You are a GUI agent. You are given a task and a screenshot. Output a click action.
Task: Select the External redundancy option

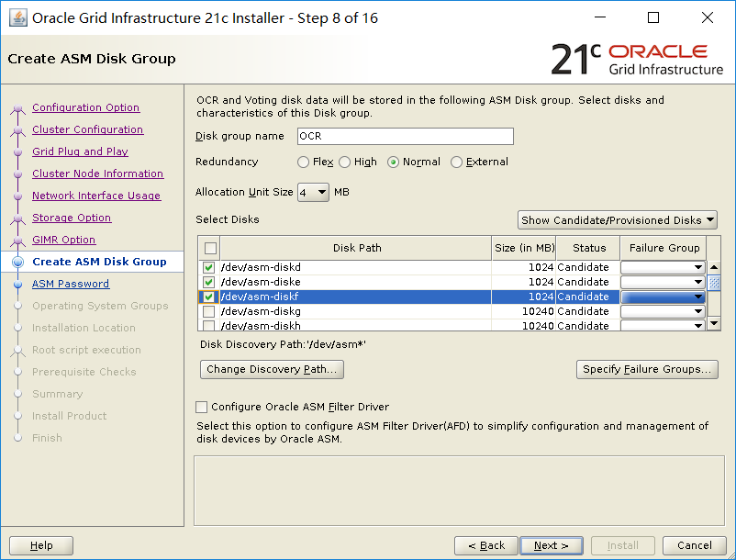click(x=456, y=162)
